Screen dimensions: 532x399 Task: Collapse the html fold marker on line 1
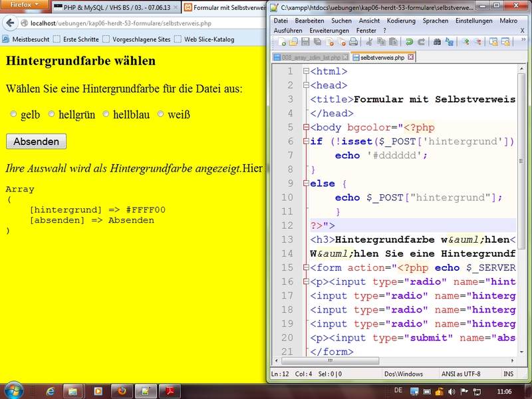[x=305, y=71]
